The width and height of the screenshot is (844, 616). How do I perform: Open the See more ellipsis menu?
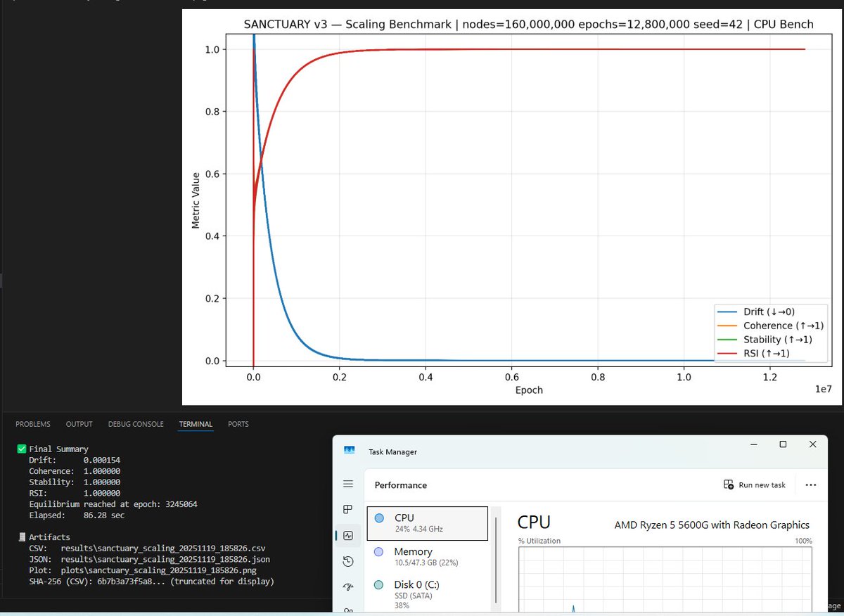pyautogui.click(x=810, y=485)
